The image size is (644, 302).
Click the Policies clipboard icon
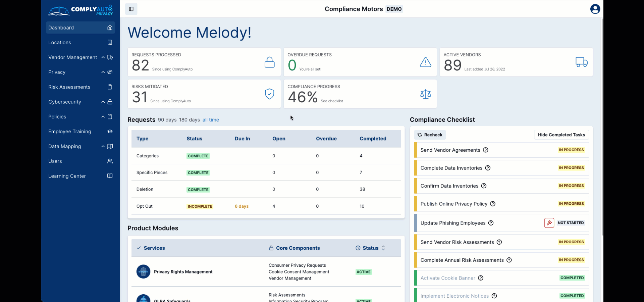(x=110, y=116)
